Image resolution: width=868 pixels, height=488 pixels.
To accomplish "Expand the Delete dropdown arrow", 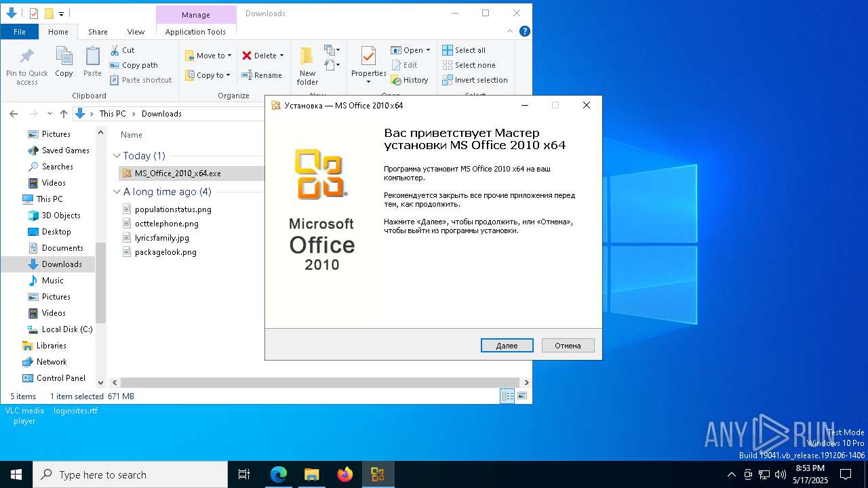I will 281,56.
